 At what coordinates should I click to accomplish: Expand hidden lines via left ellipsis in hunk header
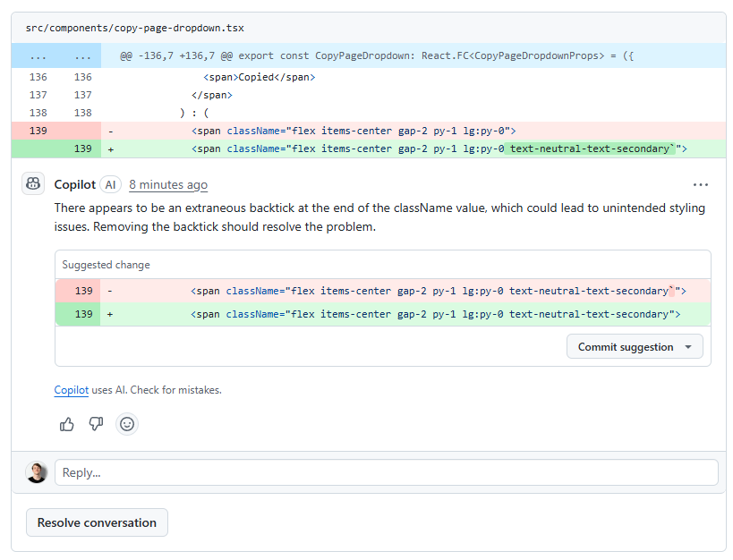coord(38,55)
